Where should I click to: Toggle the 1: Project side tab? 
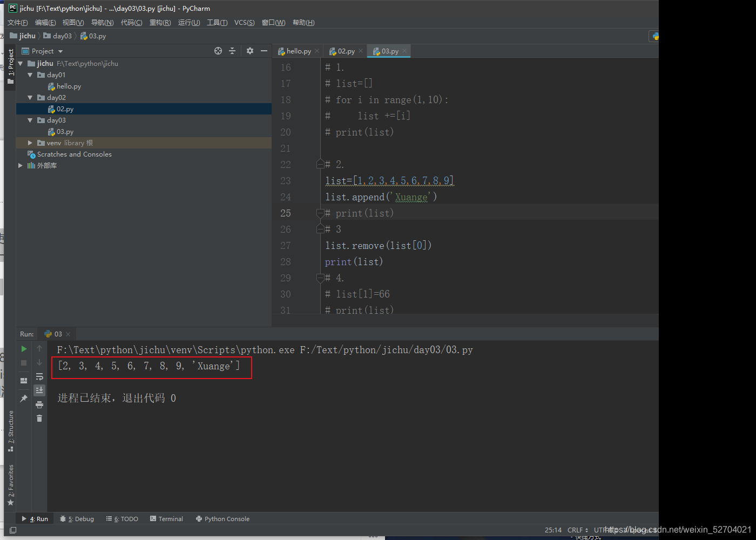11,66
